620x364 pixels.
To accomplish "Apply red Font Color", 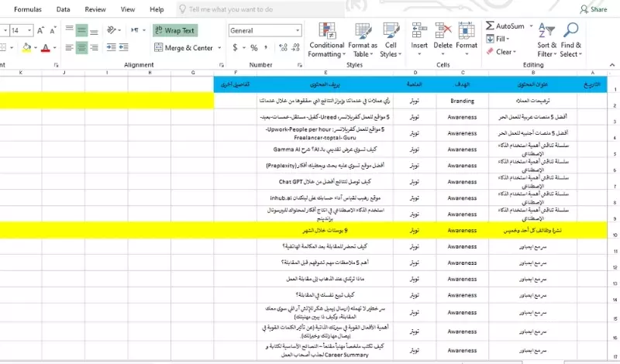I will (46, 48).
